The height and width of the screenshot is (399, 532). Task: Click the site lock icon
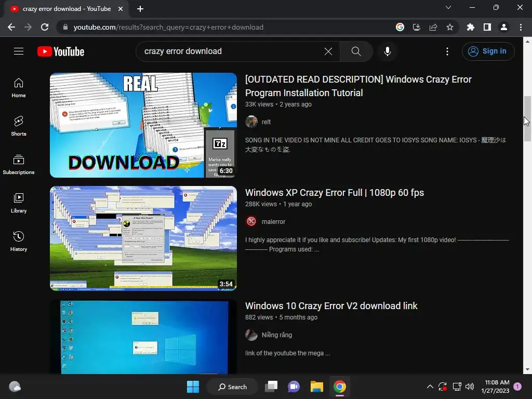pos(65,27)
